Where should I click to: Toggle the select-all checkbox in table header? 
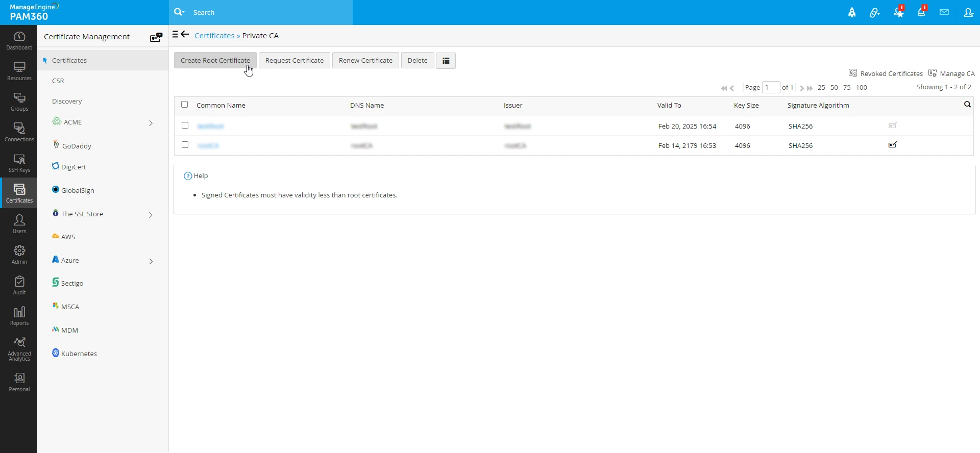pos(185,105)
